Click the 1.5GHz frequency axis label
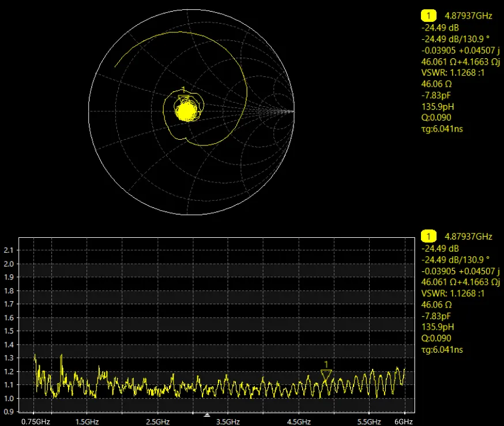 (x=87, y=421)
